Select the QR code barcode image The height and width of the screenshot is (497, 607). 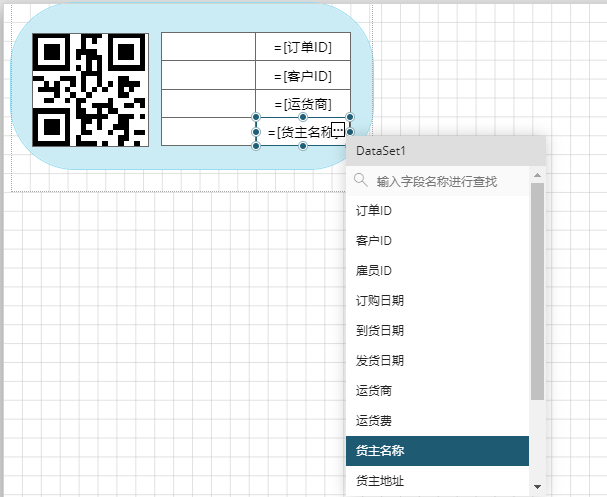(x=91, y=90)
